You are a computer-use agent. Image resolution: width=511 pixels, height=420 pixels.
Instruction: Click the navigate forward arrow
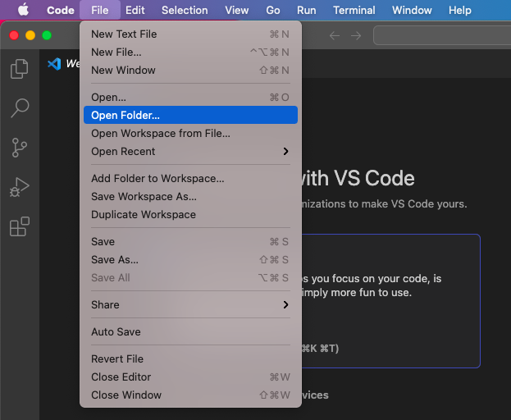click(356, 35)
